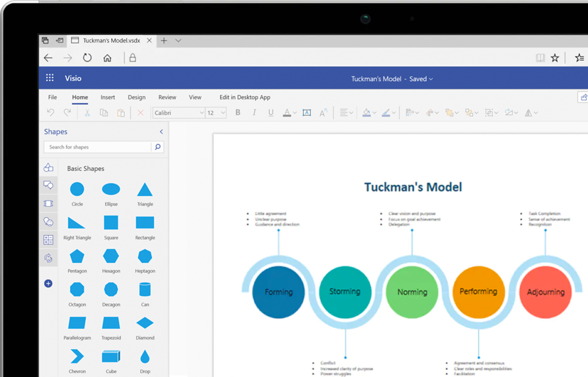Collapse the Shapes panel with the chevron
The width and height of the screenshot is (588, 377).
click(x=161, y=132)
